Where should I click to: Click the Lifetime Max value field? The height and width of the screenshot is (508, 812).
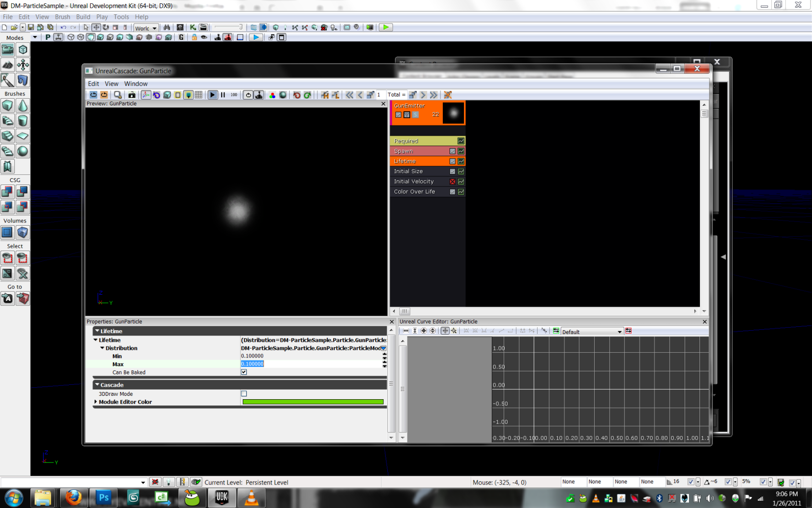[x=310, y=364]
